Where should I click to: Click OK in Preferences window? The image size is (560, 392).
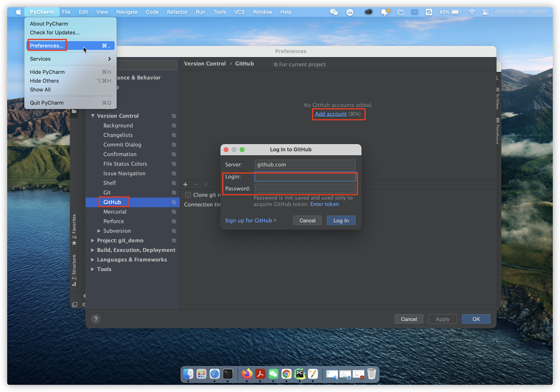pos(476,319)
